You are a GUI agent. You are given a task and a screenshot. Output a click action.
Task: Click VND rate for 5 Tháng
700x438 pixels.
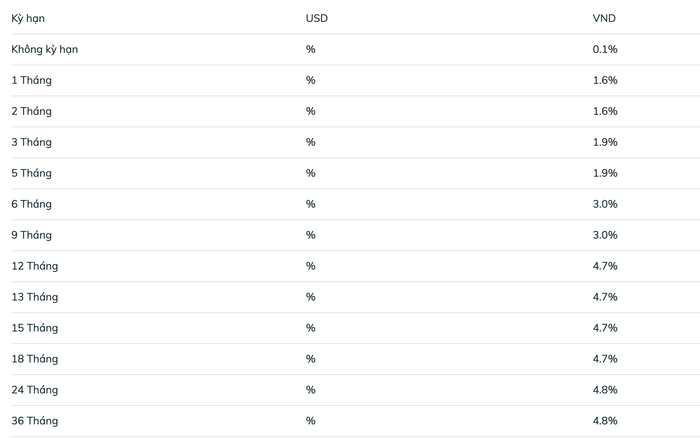point(604,173)
